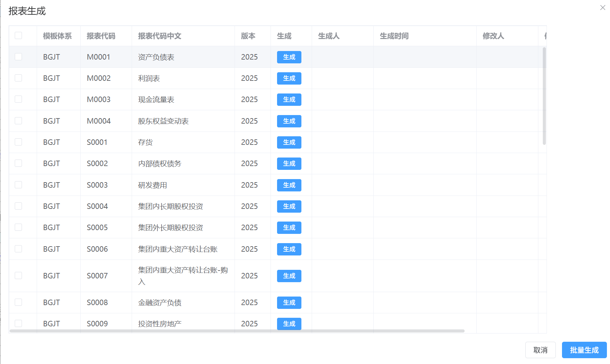610x364 pixels.
Task: Generate the 存货 S0001 report
Action: pos(289,142)
